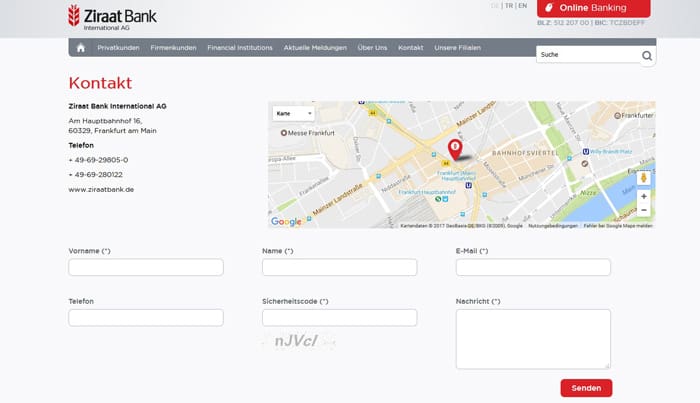700x403 pixels.
Task: Open Aktuelle Meldungen menu item
Action: pyautogui.click(x=315, y=48)
